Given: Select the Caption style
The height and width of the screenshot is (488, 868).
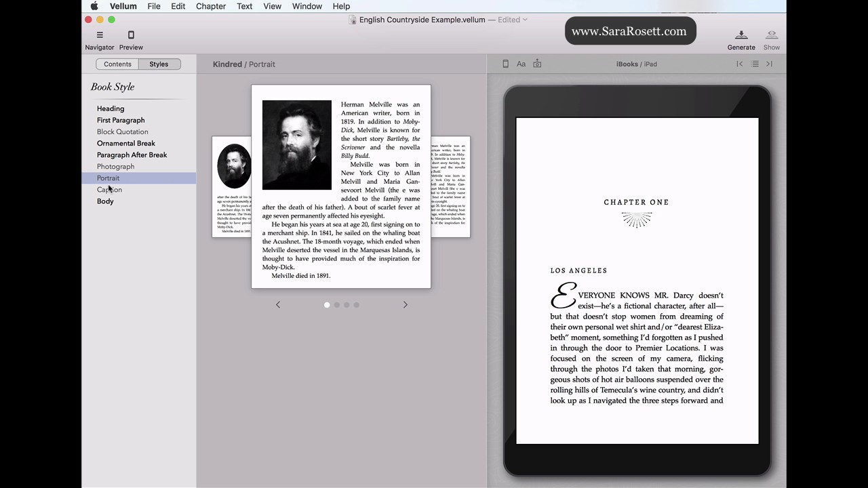Looking at the screenshot, I should click(x=109, y=190).
